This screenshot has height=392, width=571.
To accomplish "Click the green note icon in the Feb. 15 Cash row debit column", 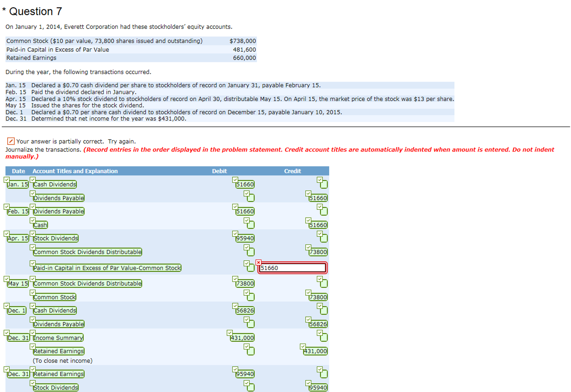I will coord(250,224).
